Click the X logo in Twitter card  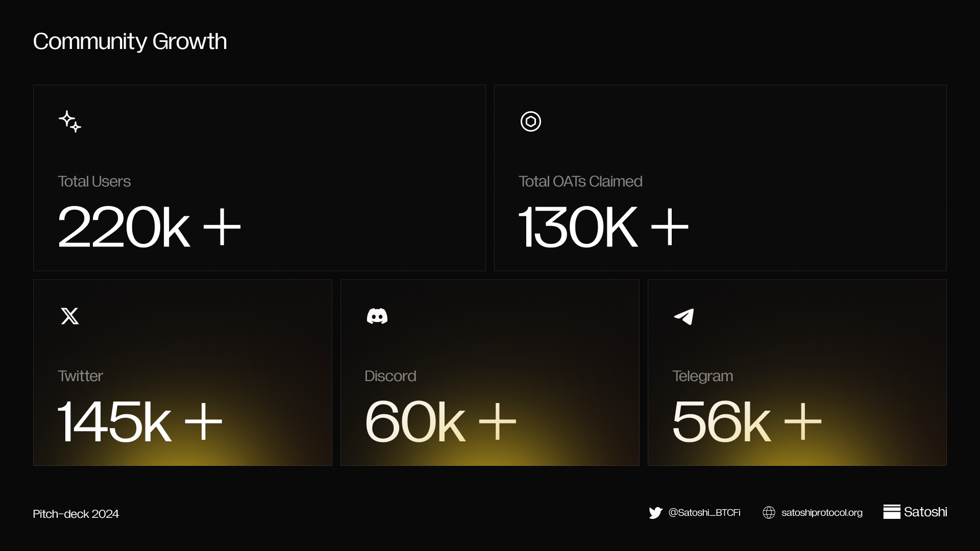pos(70,316)
